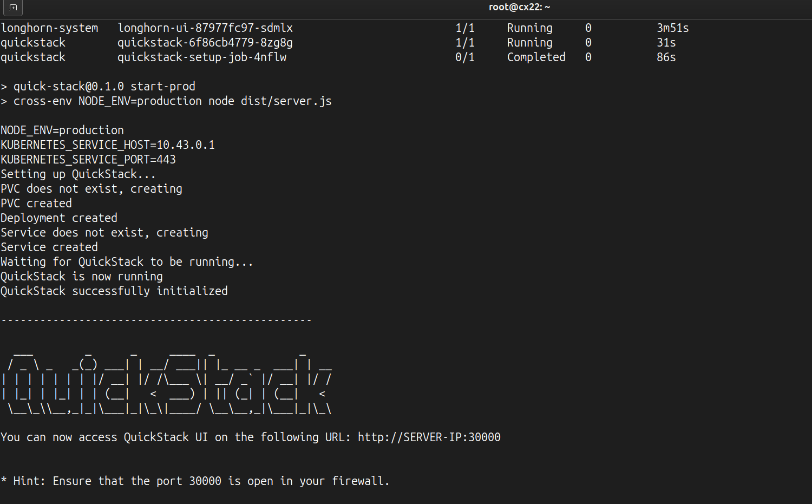Click the Deployment created line
812x504 pixels.
[59, 218]
